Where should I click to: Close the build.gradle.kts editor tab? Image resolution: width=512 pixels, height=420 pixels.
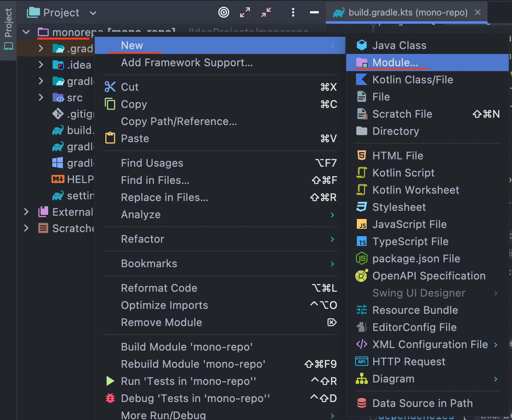click(x=478, y=13)
